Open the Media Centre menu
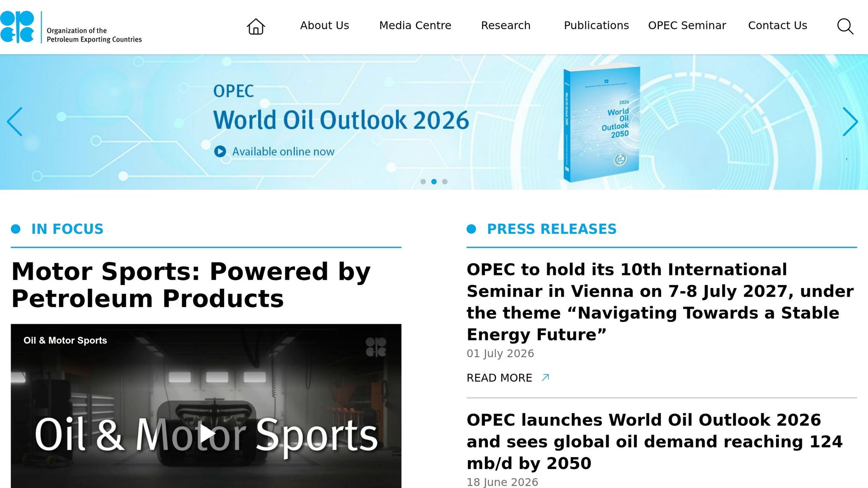The height and width of the screenshot is (488, 868). pyautogui.click(x=415, y=25)
